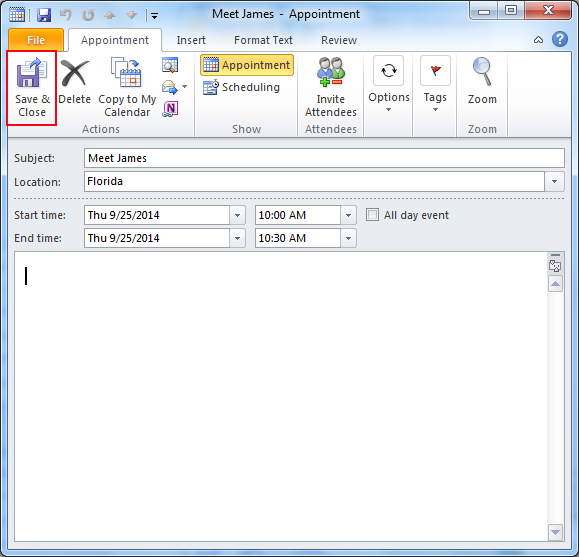Click in the appointment notes body
The image size is (579, 557).
click(x=281, y=397)
